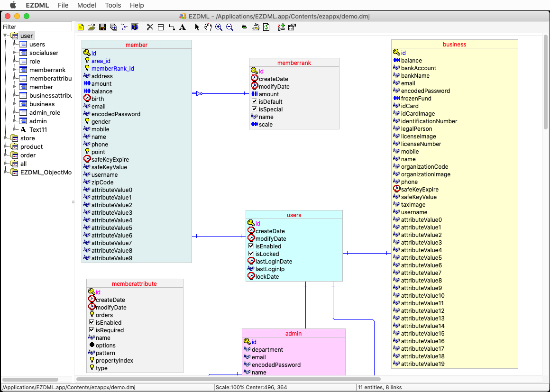
Task: Click the key icon next to member id
Action: tap(87, 53)
